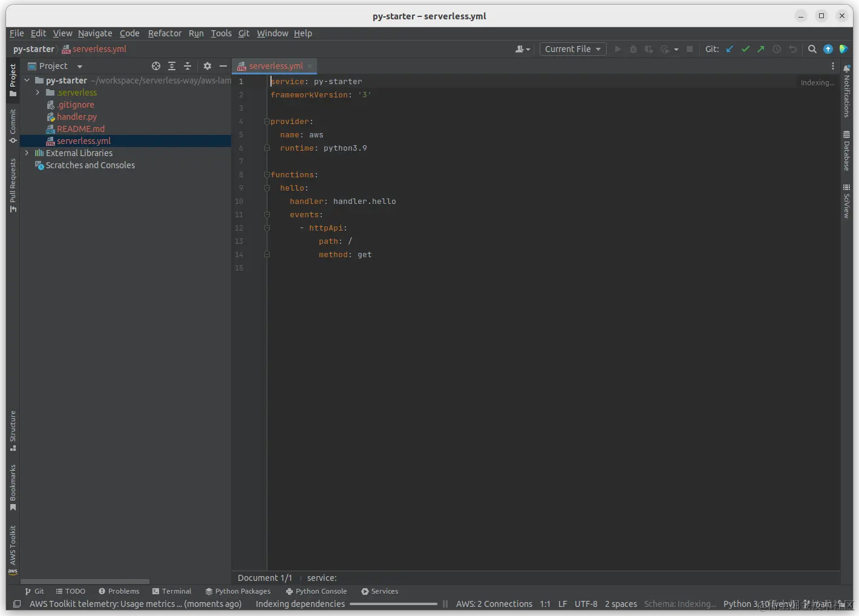This screenshot has height=616, width=859.
Task: Toggle the Notifications side panel
Action: pos(847,91)
